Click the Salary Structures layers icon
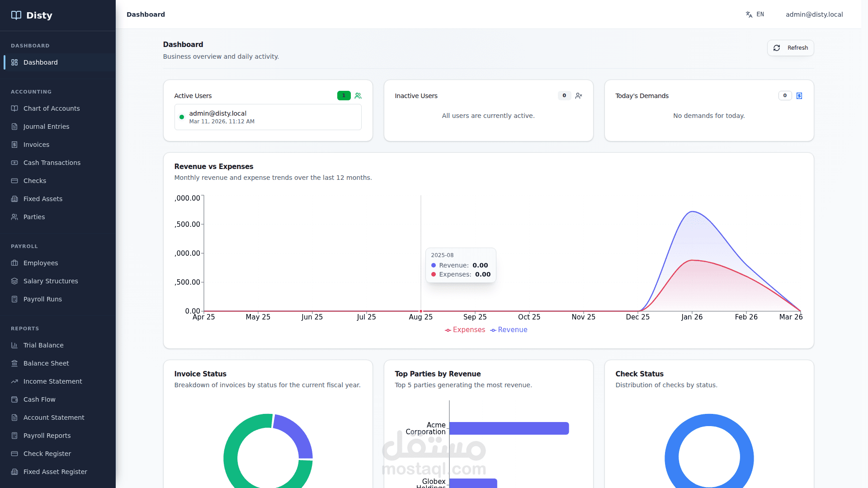The image size is (868, 488). (x=14, y=281)
